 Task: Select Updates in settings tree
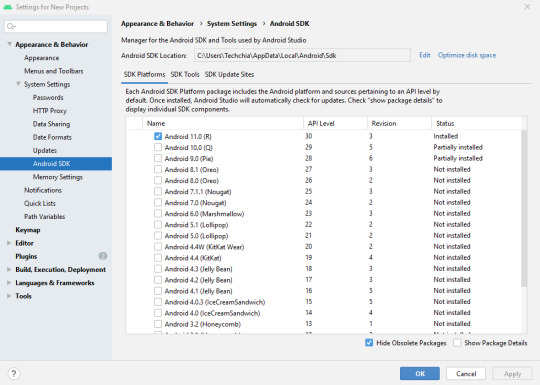pos(45,150)
